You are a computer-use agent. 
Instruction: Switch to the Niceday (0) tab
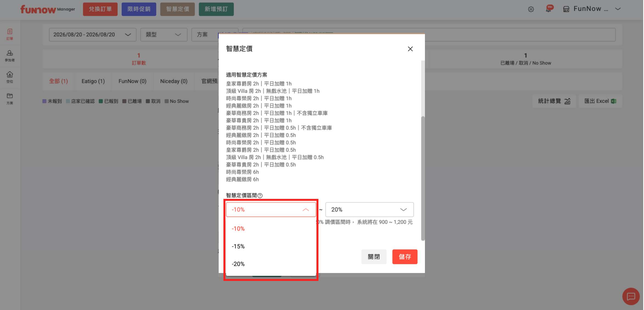(174, 81)
